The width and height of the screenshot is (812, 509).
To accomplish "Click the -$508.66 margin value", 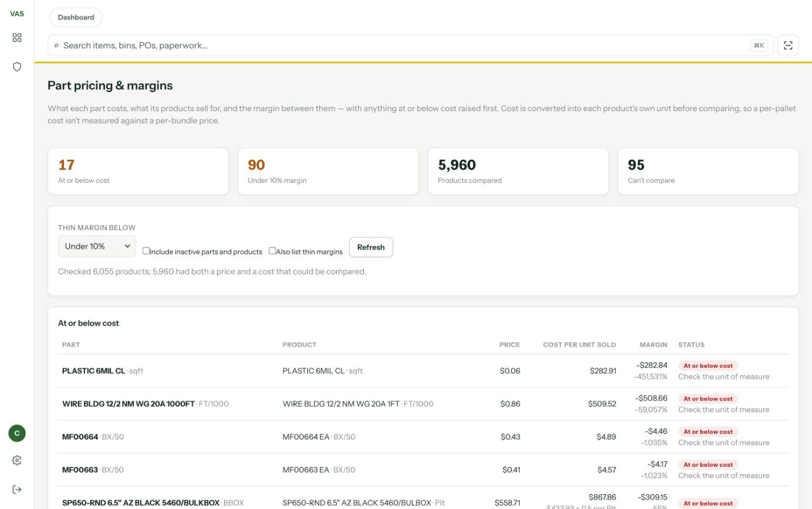I will [652, 399].
